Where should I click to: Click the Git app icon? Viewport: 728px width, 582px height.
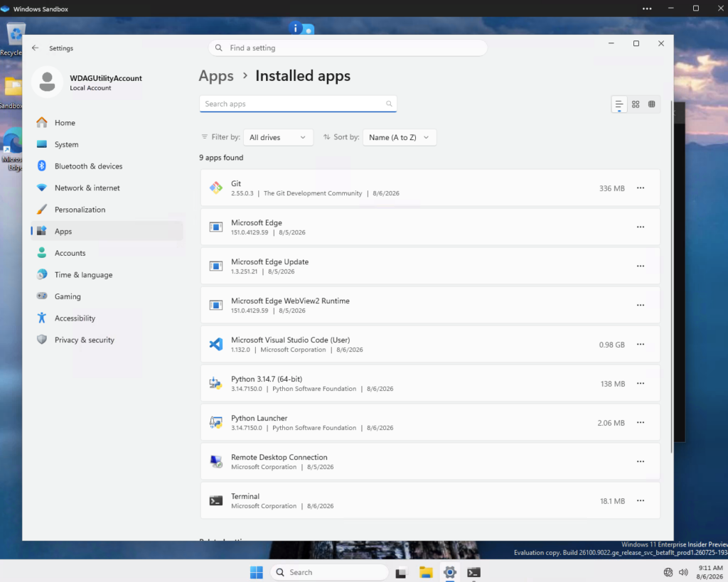pos(216,188)
